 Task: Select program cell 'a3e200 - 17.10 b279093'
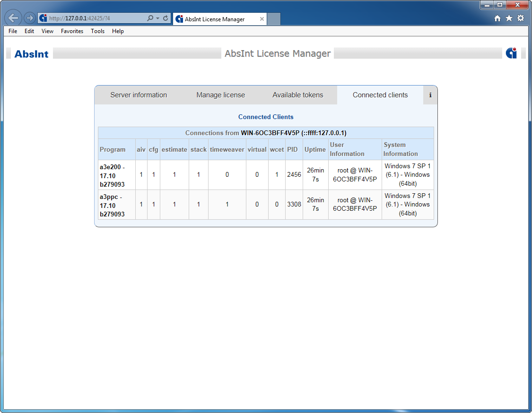[117, 175]
